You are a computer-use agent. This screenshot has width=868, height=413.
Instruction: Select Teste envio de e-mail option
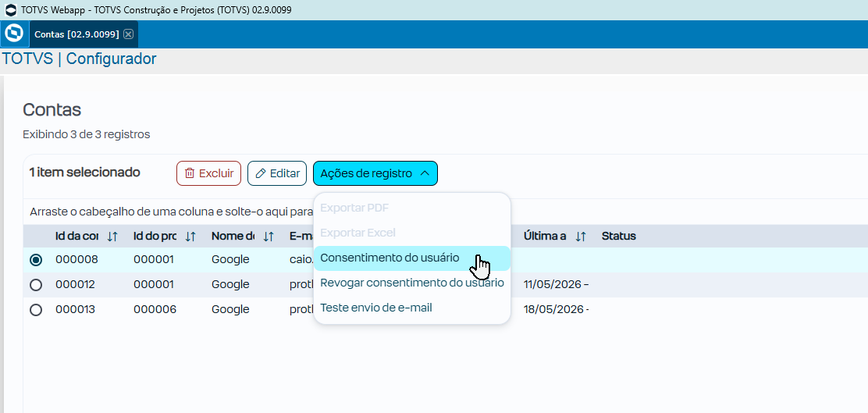tap(412, 308)
